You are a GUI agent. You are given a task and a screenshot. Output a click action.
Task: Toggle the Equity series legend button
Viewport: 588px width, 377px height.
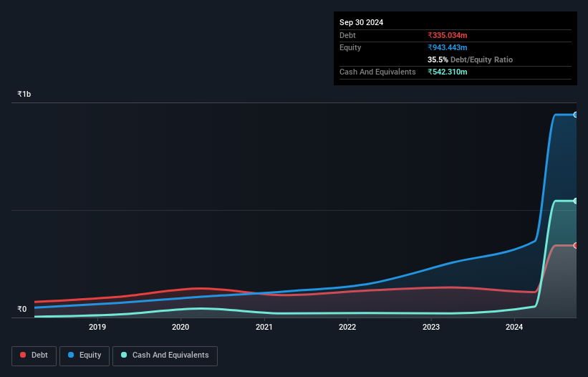pos(85,355)
